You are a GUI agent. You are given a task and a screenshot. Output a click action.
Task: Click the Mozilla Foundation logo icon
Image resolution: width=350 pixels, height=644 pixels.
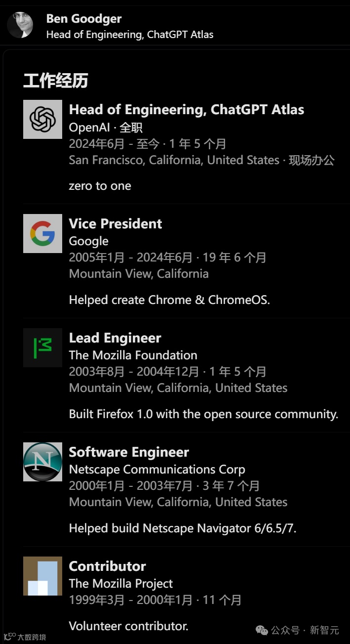(x=42, y=347)
